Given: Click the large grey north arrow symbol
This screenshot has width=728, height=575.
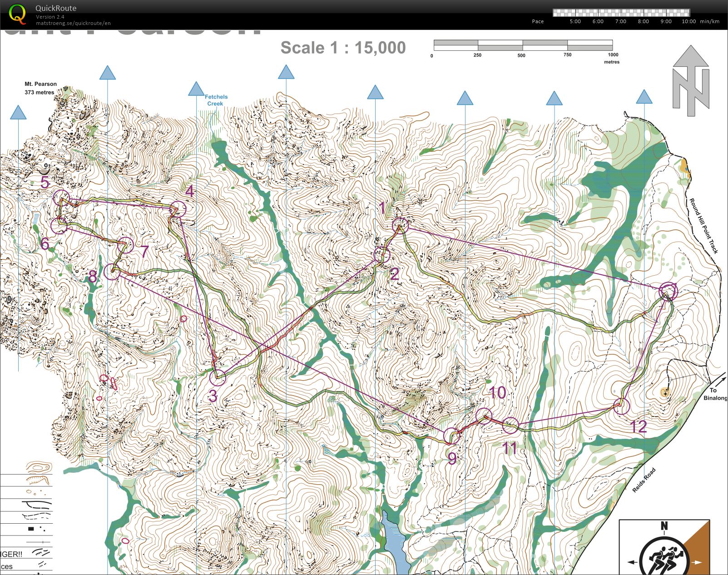Looking at the screenshot, I should pos(691,81).
